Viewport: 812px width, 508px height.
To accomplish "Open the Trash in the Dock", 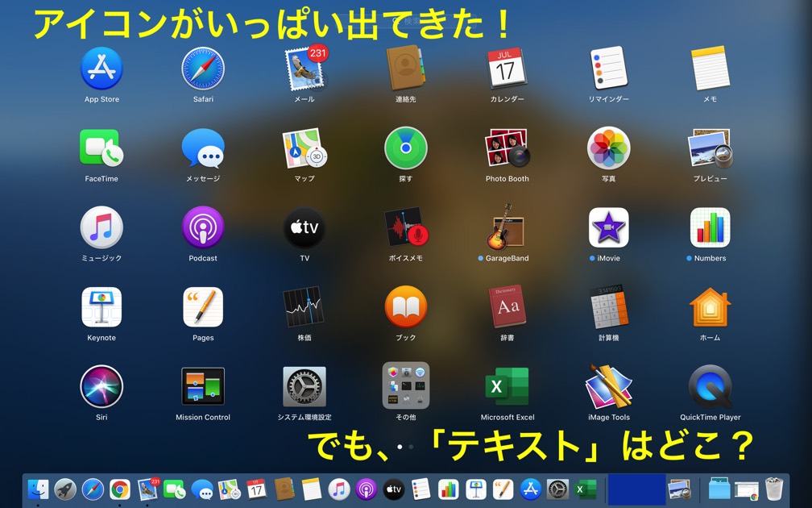I will [773, 489].
